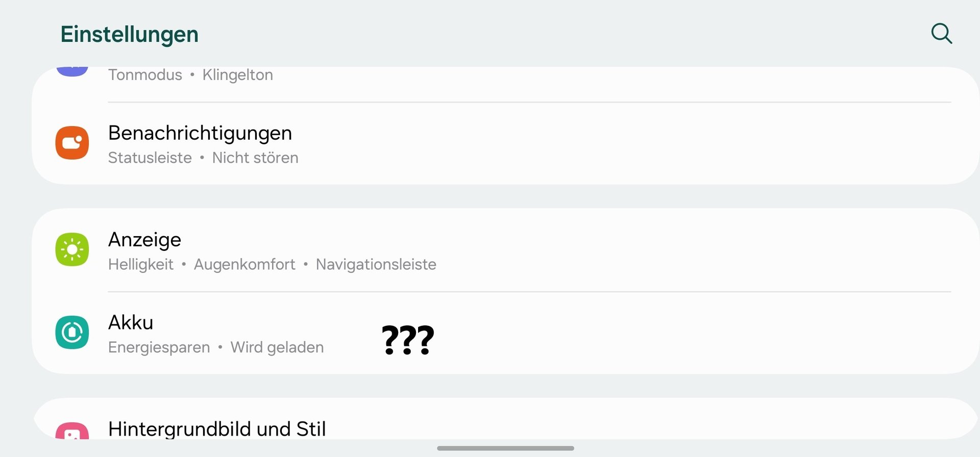
Task: Tap the bottom gesture navigation handle
Action: pyautogui.click(x=505, y=448)
